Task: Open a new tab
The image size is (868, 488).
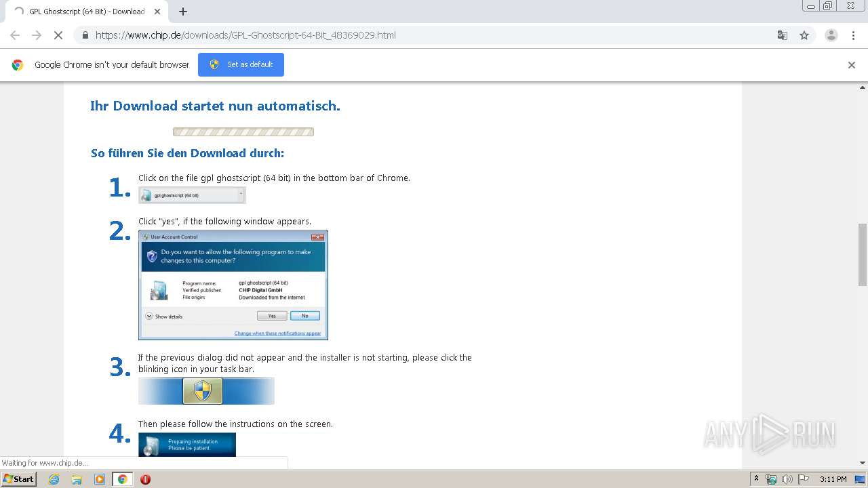Action: tap(183, 12)
